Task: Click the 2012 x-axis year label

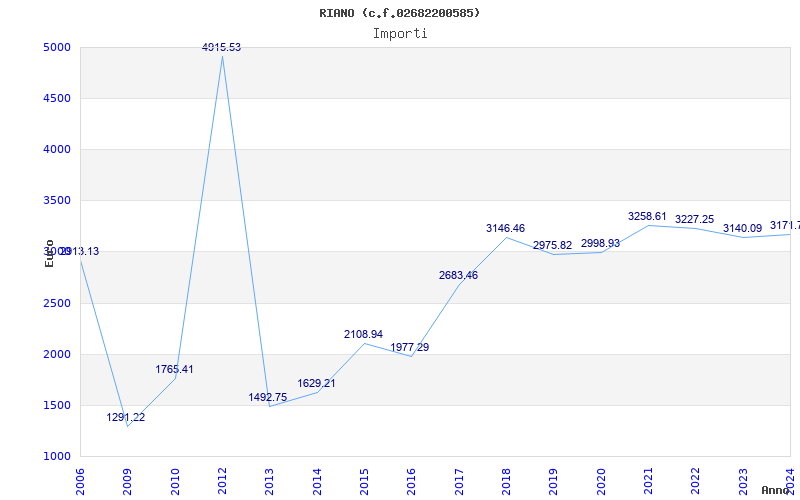Action: point(222,482)
